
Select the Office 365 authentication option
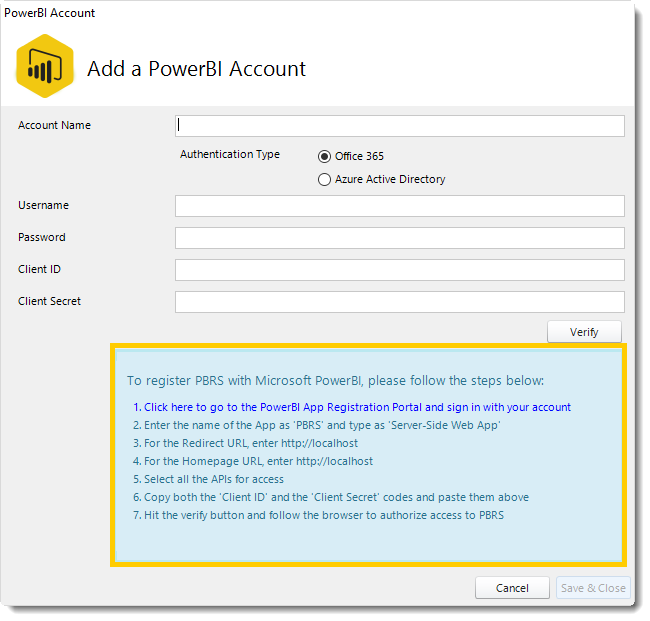pos(351,156)
